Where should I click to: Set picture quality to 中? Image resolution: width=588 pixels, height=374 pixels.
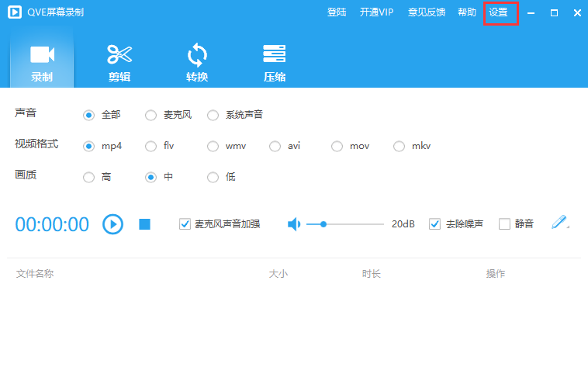click(x=150, y=177)
